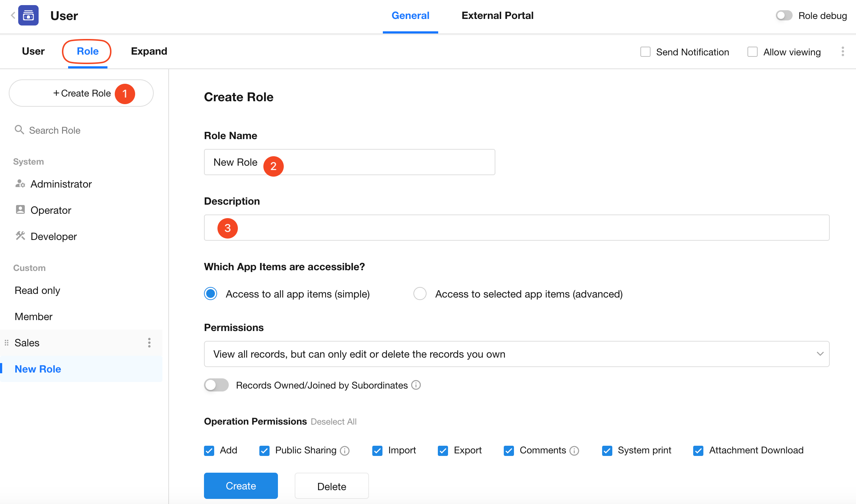This screenshot has width=856, height=504.
Task: Click the drag handle beside Sales
Action: pos(7,343)
